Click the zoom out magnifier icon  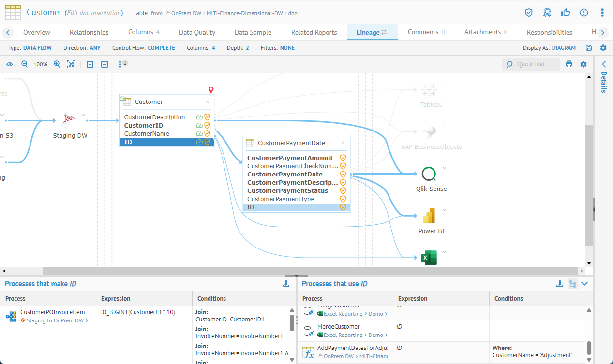coord(24,64)
